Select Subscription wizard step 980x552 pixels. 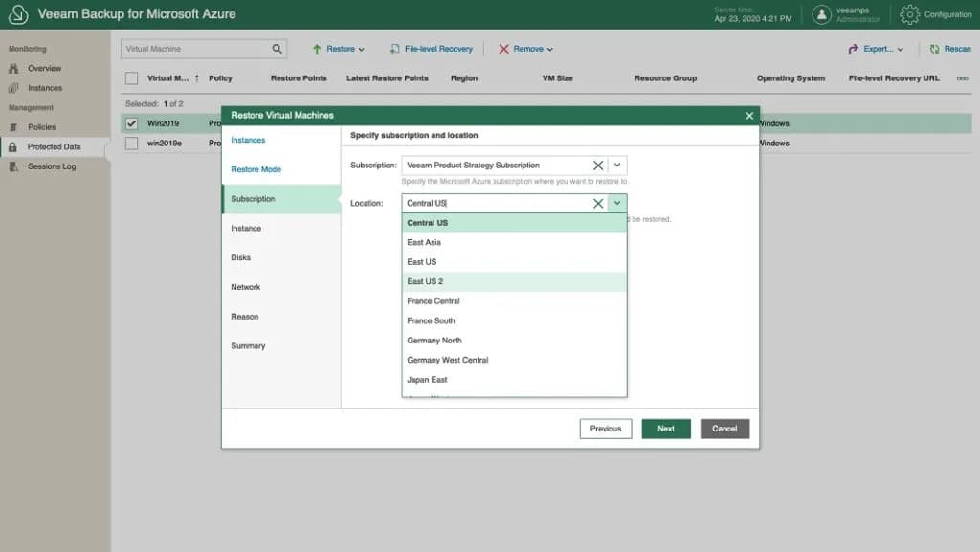281,199
